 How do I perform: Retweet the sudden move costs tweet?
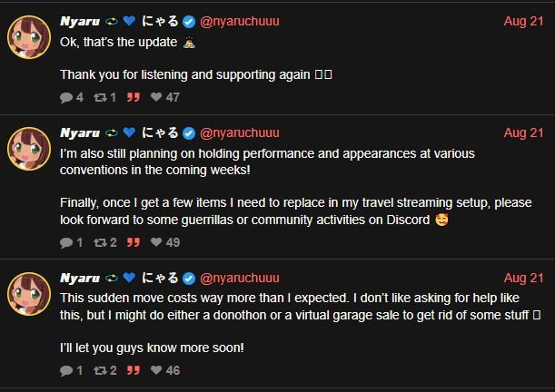[x=100, y=370]
